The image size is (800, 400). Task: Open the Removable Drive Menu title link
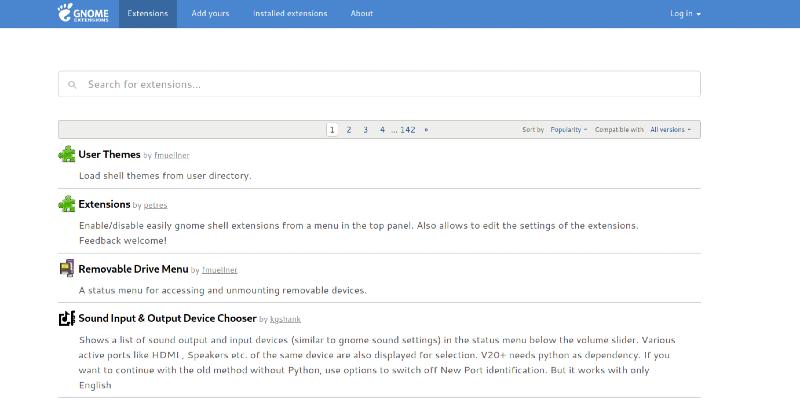point(133,269)
